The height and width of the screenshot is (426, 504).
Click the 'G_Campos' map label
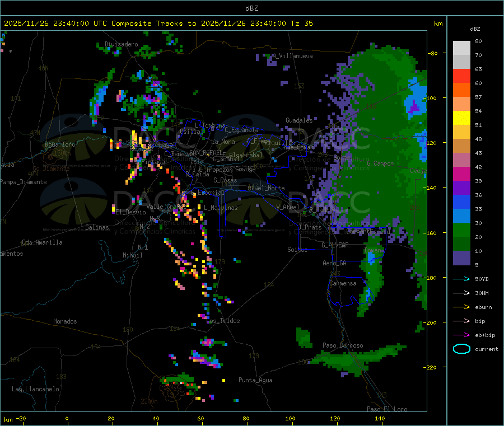[380, 163]
